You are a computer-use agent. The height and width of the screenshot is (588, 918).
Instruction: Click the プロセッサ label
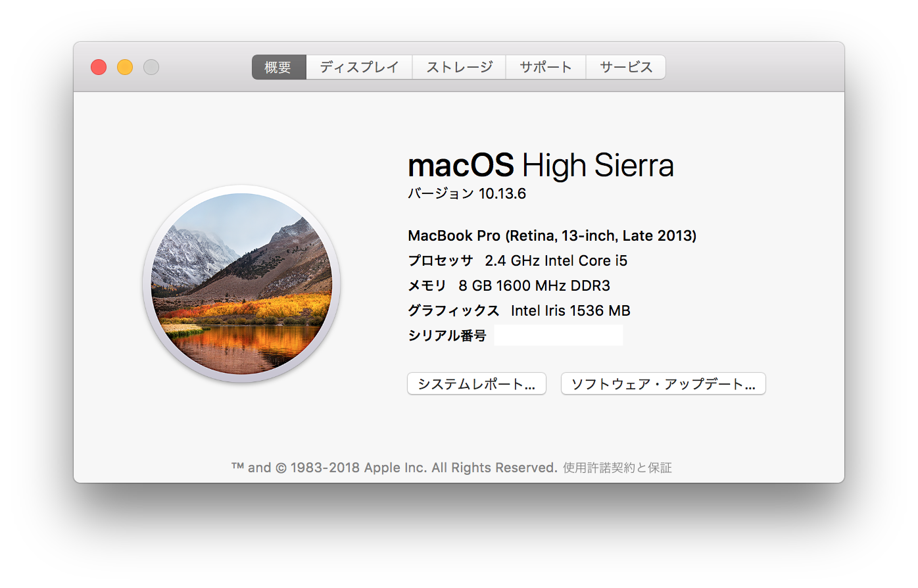click(441, 260)
